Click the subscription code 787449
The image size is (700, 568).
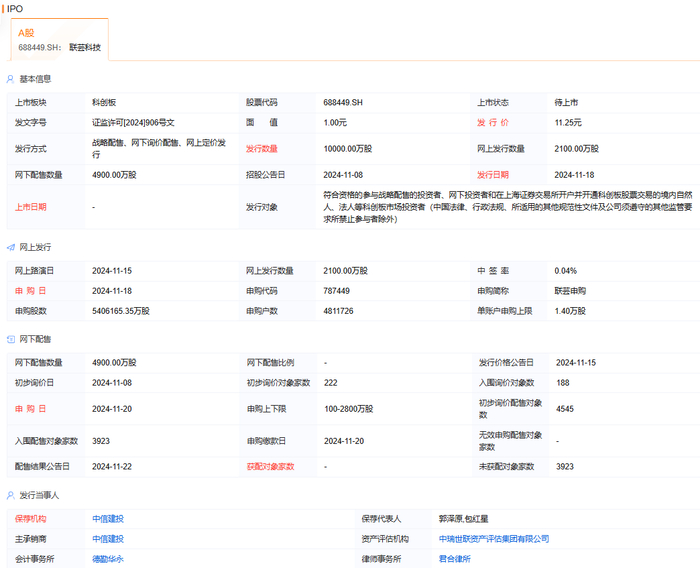tap(337, 291)
